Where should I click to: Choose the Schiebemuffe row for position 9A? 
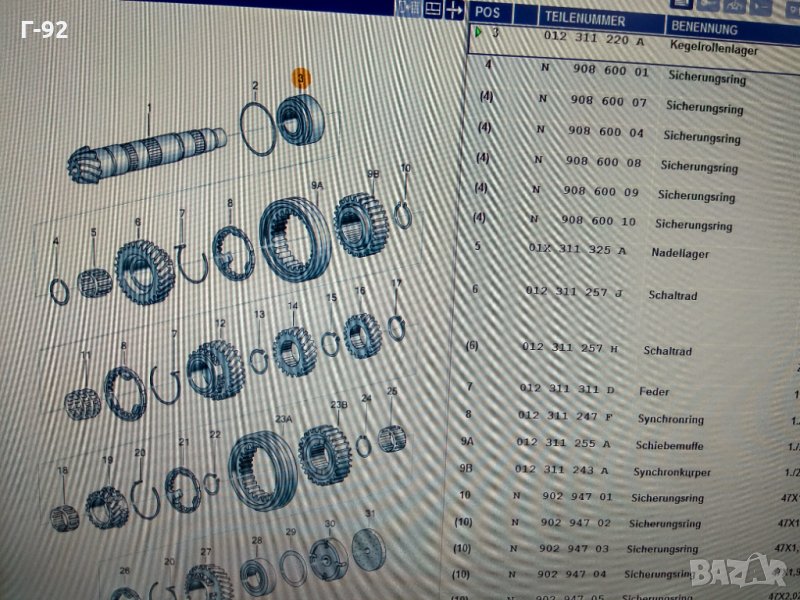(600, 443)
